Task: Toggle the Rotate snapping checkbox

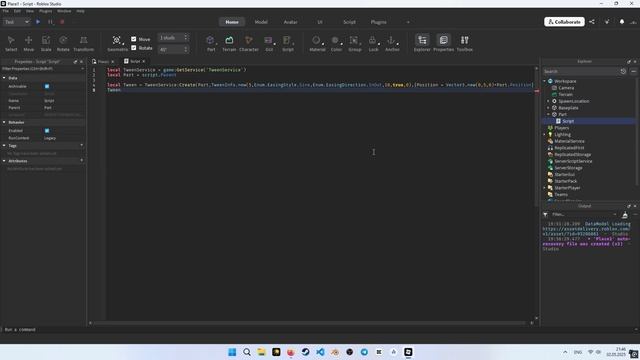Action: point(133,48)
